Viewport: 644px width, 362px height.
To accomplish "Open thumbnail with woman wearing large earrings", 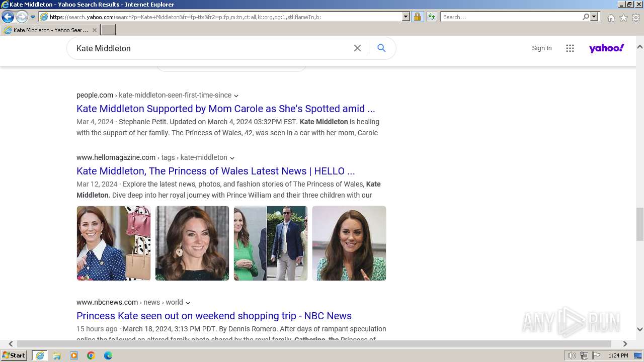I will click(x=192, y=243).
